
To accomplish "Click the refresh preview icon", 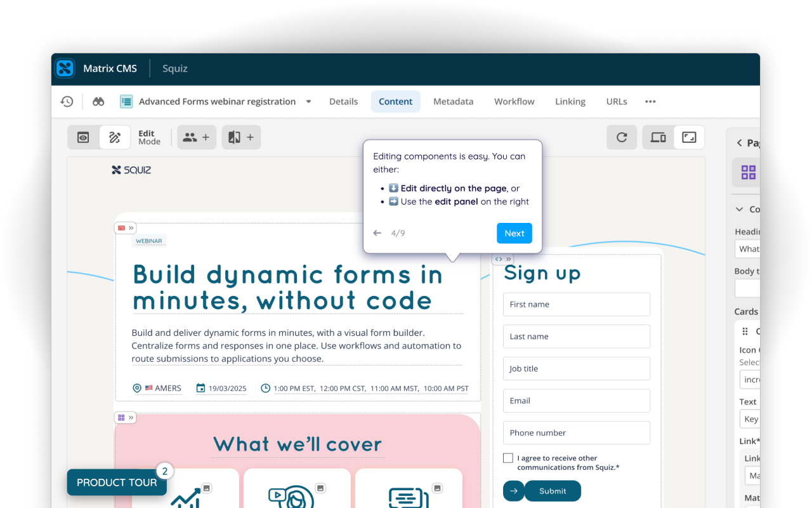I will 622,137.
